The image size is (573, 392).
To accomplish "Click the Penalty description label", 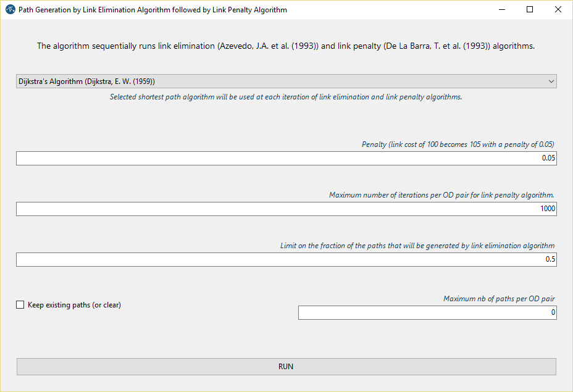I will 458,144.
